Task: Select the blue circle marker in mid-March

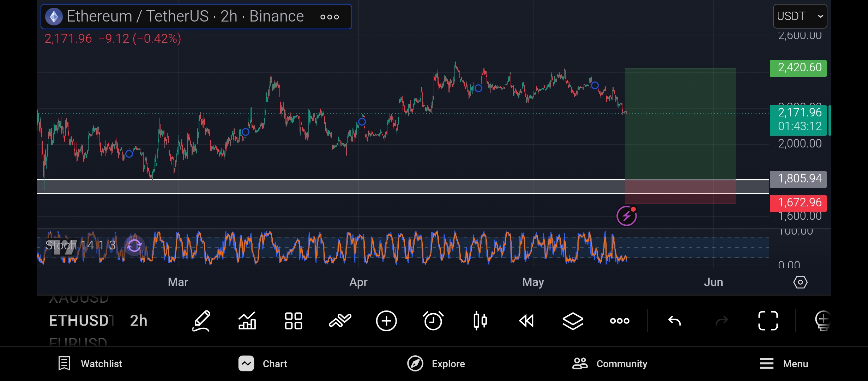Action: (246, 132)
